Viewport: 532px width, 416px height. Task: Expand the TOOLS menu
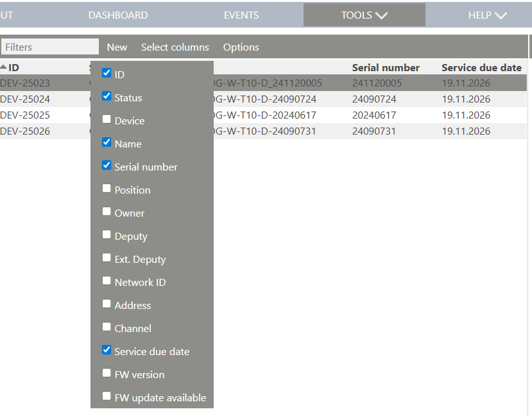point(363,15)
